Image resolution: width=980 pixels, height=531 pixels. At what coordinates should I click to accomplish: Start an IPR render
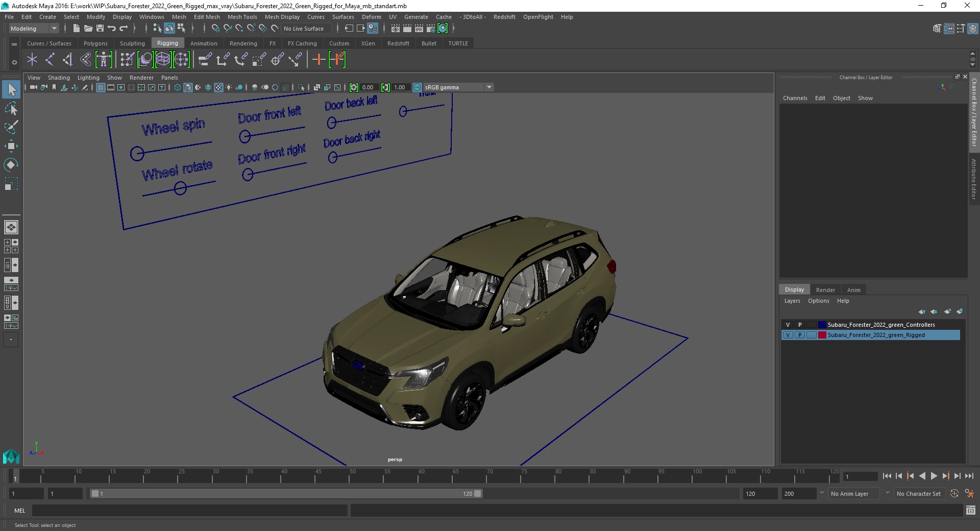(x=419, y=29)
